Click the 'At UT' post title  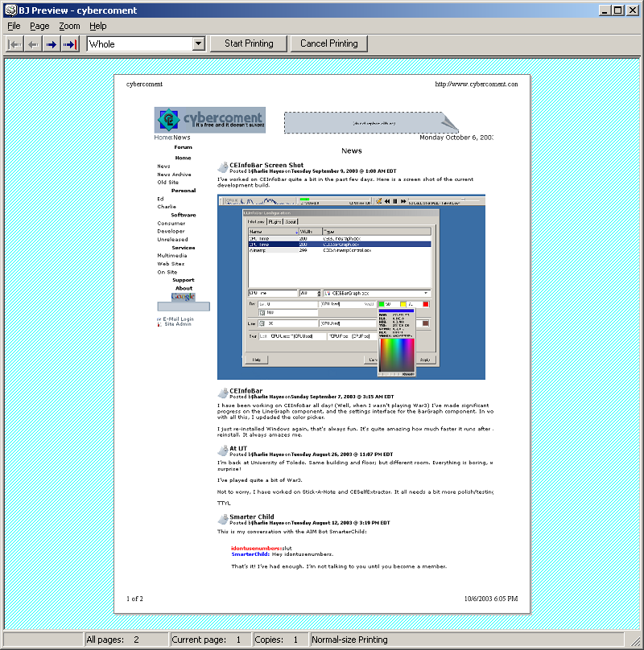238,448
